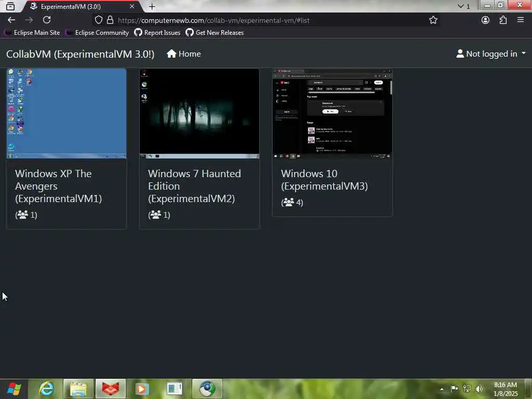
Task: Launch Internet Explorer from the taskbar
Action: (46, 389)
